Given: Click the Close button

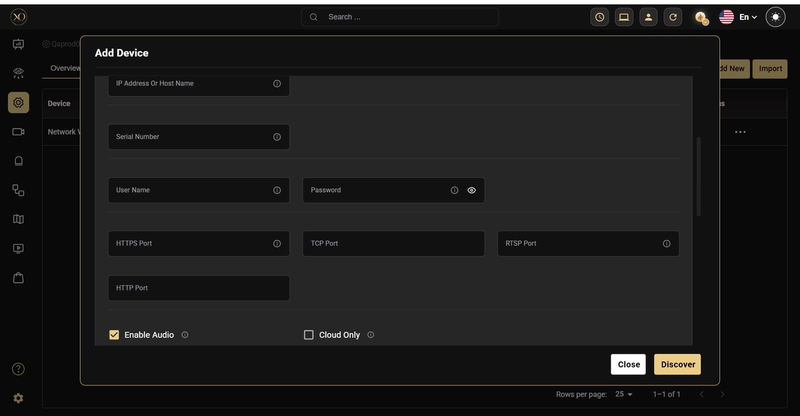Looking at the screenshot, I should click(629, 364).
